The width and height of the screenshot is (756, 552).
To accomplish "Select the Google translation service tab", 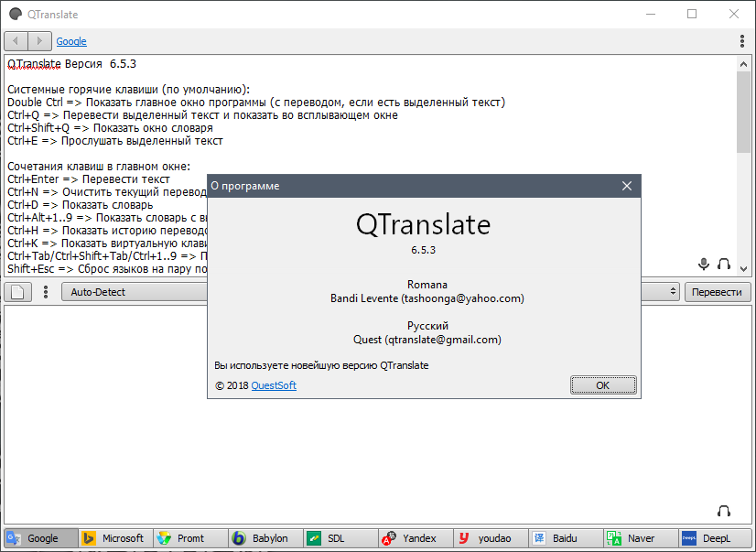I will [41, 538].
